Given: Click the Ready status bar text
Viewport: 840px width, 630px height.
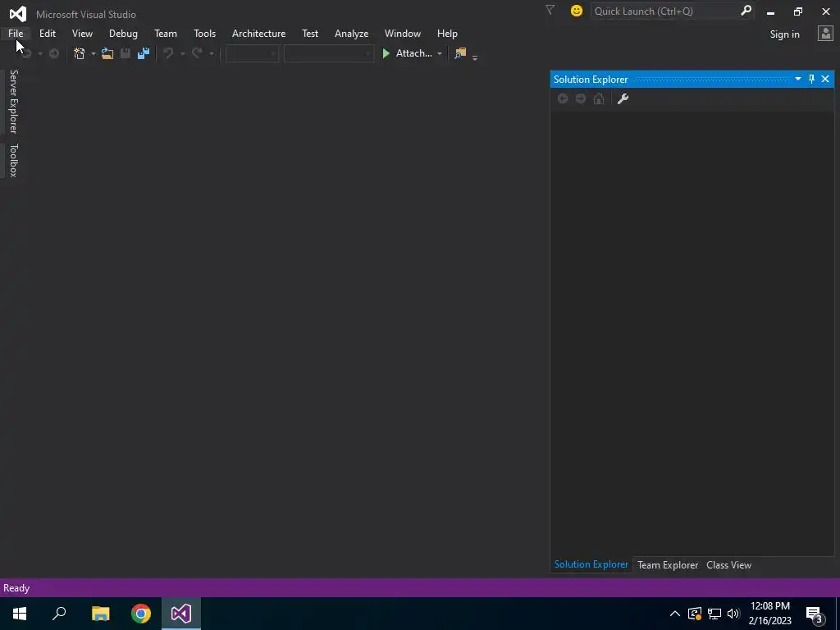Looking at the screenshot, I should click(x=16, y=587).
